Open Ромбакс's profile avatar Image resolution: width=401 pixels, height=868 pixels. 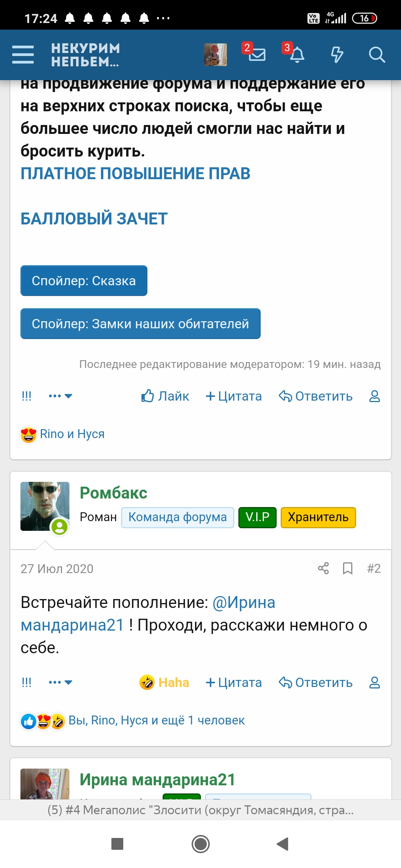click(x=45, y=506)
